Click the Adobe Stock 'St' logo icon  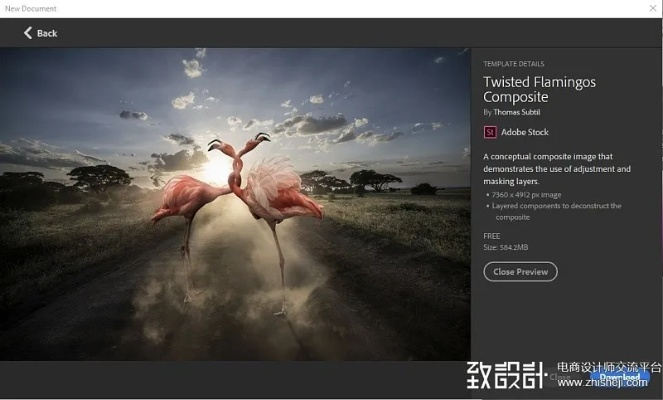(x=490, y=131)
